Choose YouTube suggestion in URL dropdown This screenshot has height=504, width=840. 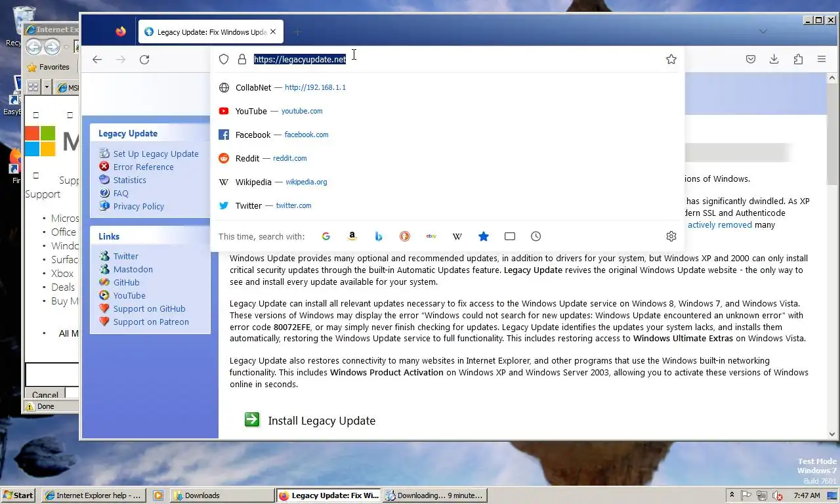pos(446,111)
